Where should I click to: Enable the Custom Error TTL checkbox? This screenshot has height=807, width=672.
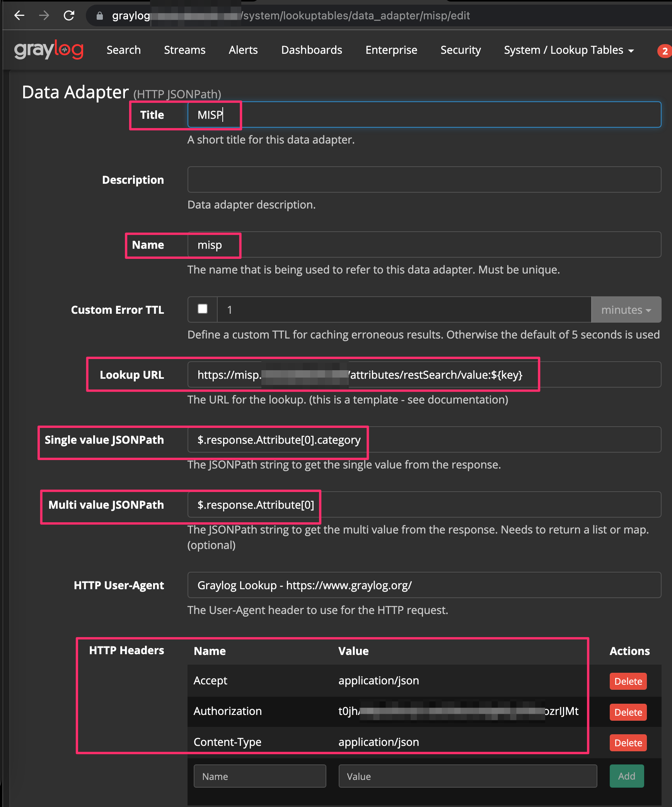click(202, 309)
